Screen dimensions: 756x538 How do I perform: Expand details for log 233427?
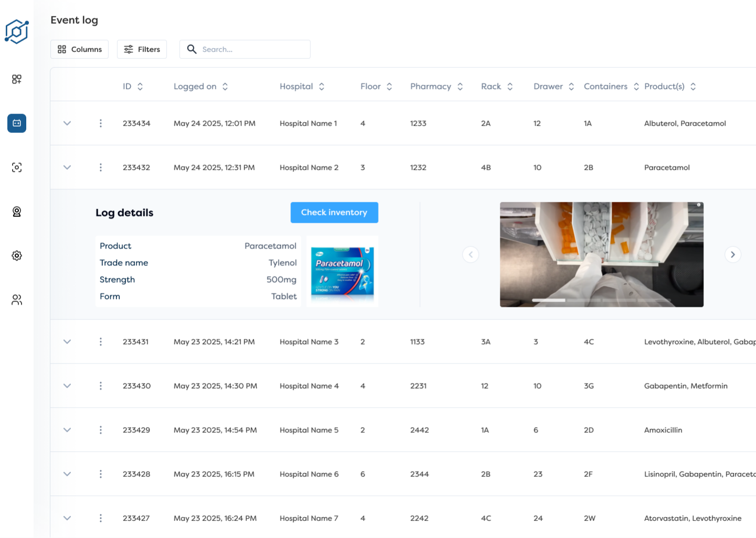point(67,518)
